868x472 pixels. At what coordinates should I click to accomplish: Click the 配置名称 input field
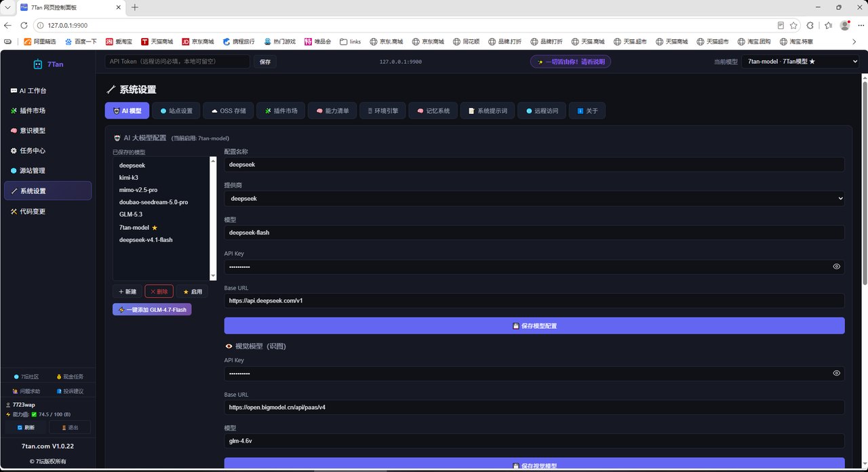coord(534,164)
